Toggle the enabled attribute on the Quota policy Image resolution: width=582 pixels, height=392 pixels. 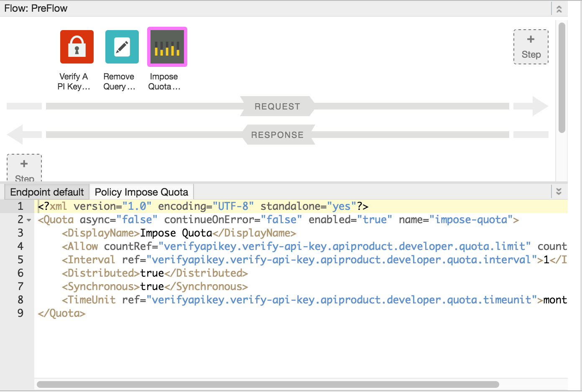pos(375,219)
